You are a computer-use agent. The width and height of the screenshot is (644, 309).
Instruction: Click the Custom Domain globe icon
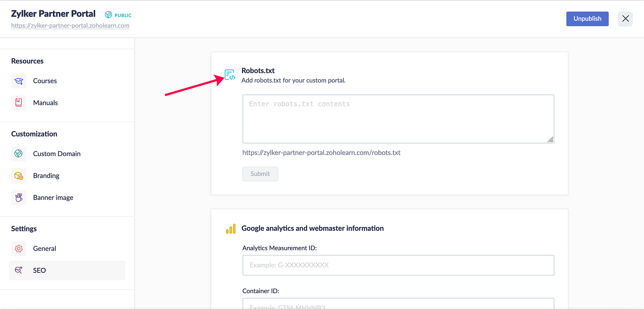point(19,154)
